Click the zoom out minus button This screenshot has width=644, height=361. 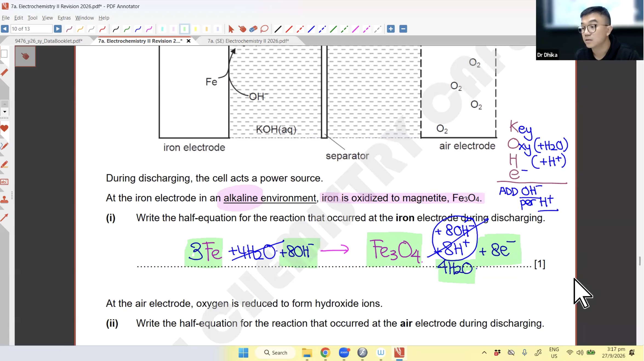tap(403, 29)
